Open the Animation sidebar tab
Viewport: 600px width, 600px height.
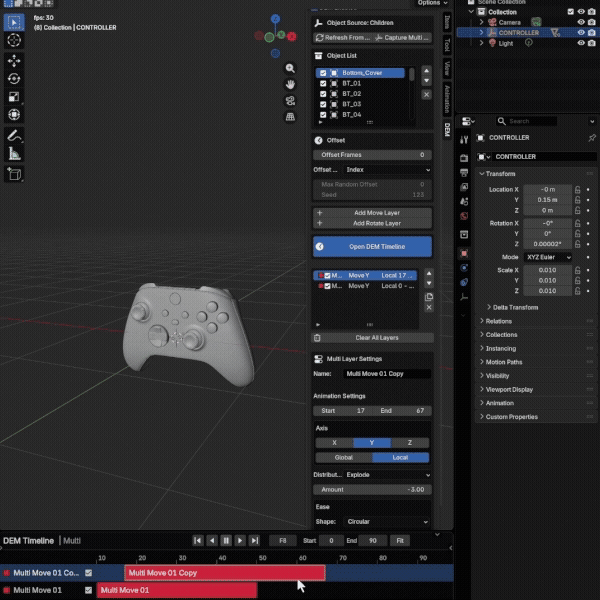pyautogui.click(x=447, y=99)
